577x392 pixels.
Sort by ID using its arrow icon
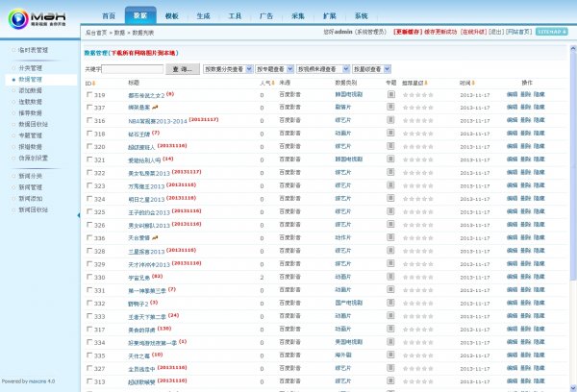[94, 84]
